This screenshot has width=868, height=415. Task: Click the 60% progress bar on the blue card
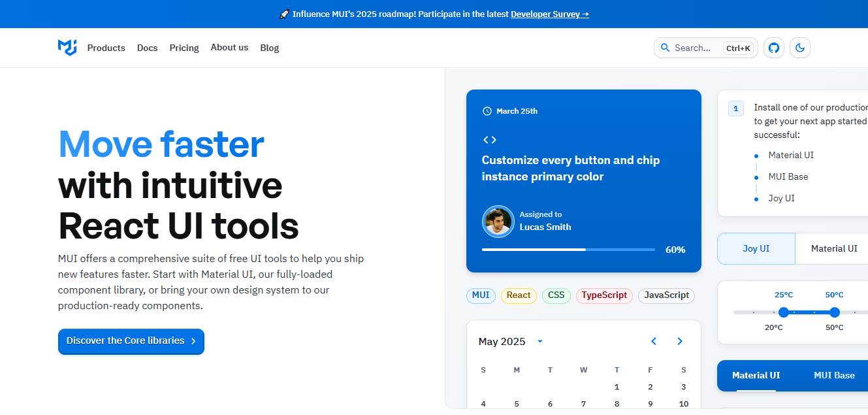coord(568,250)
